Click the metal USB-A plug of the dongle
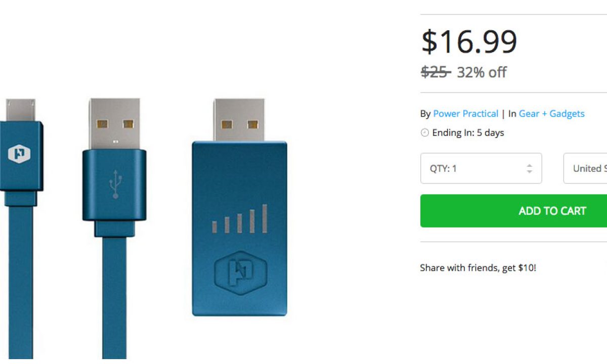The height and width of the screenshot is (364, 607). click(x=239, y=120)
